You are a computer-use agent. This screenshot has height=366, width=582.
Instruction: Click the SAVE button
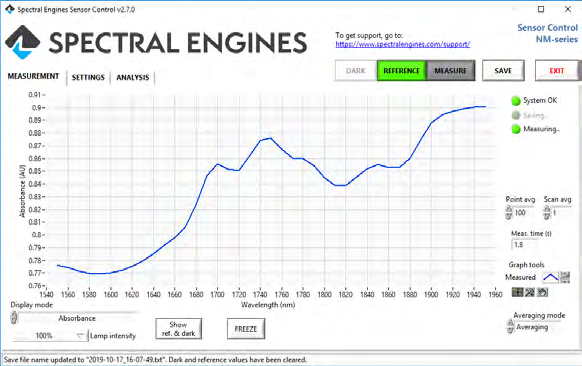point(503,71)
